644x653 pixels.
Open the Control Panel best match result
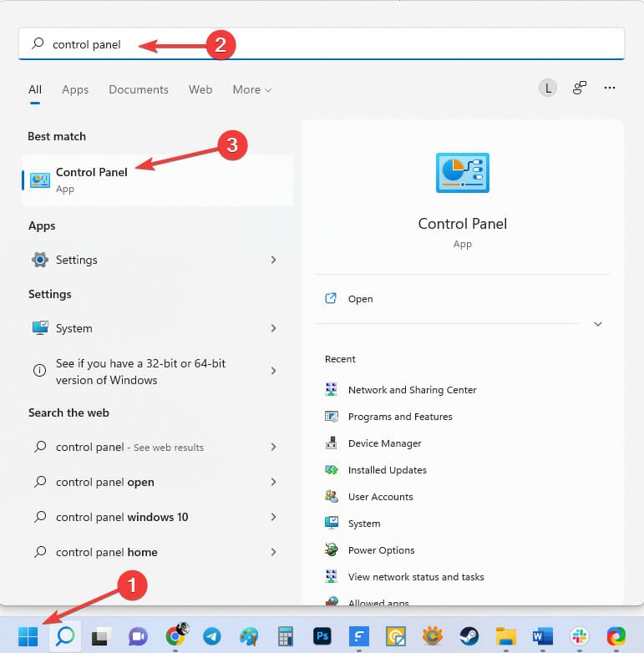158,180
